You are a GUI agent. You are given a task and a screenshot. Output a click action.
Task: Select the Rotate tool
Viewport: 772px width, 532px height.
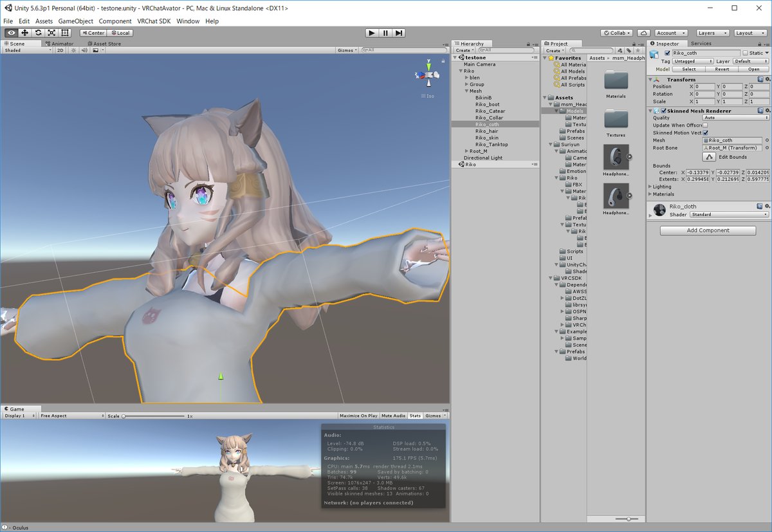(x=39, y=33)
